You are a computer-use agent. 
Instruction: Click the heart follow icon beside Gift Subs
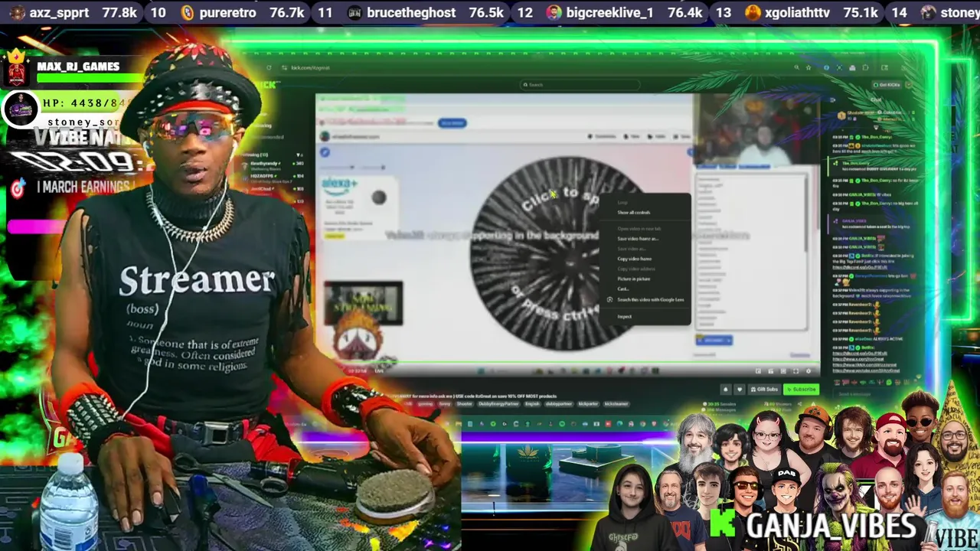click(739, 390)
